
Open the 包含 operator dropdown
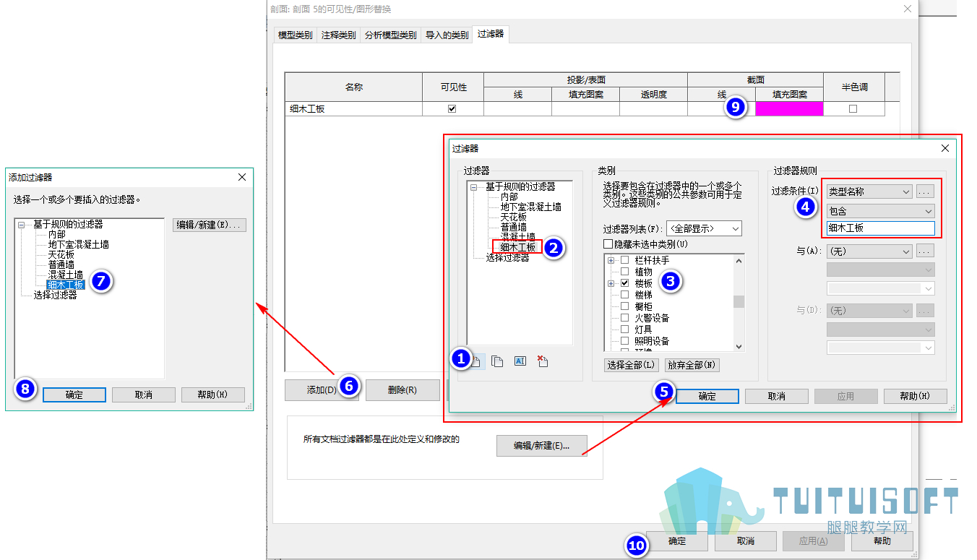(x=881, y=211)
